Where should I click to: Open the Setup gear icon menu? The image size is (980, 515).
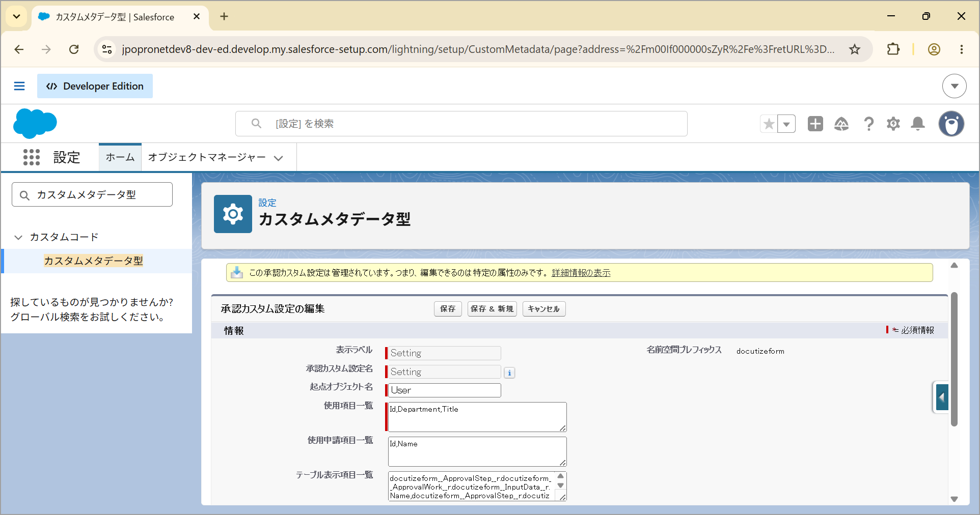[893, 124]
